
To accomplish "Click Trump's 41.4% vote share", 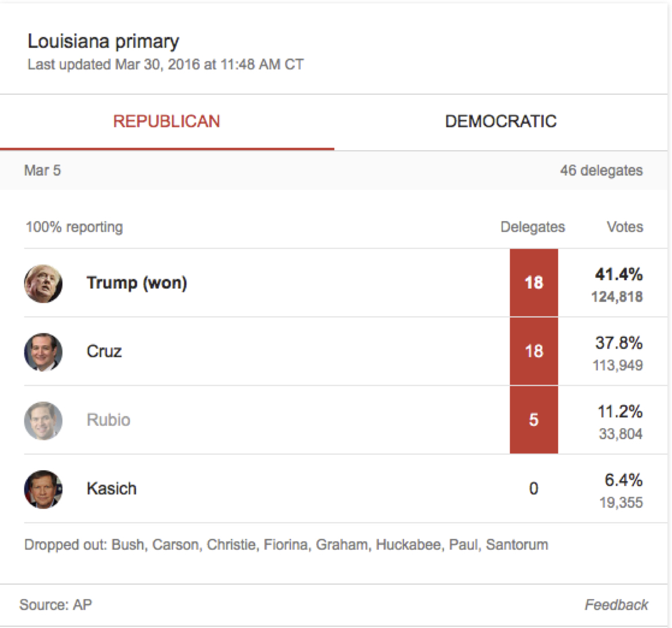I will click(619, 274).
